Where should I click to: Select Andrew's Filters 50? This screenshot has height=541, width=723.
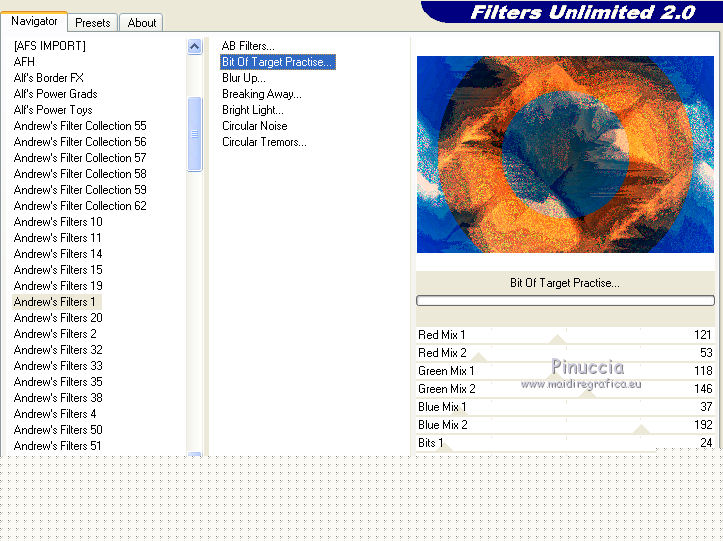(58, 430)
